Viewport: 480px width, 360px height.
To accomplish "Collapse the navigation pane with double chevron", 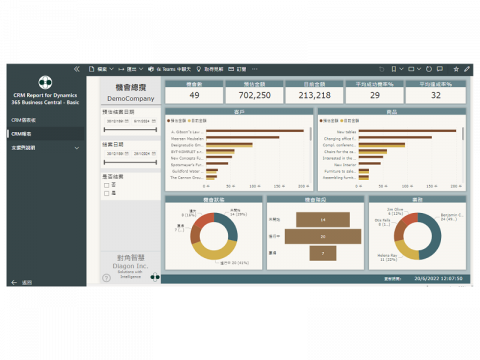I will click(x=77, y=69).
